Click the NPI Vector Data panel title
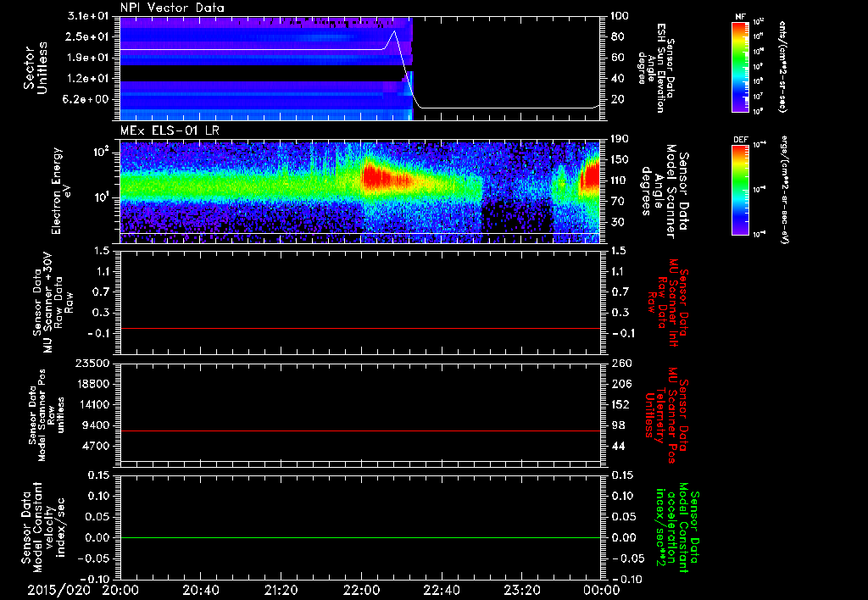This screenshot has height=600, width=868. 172,8
